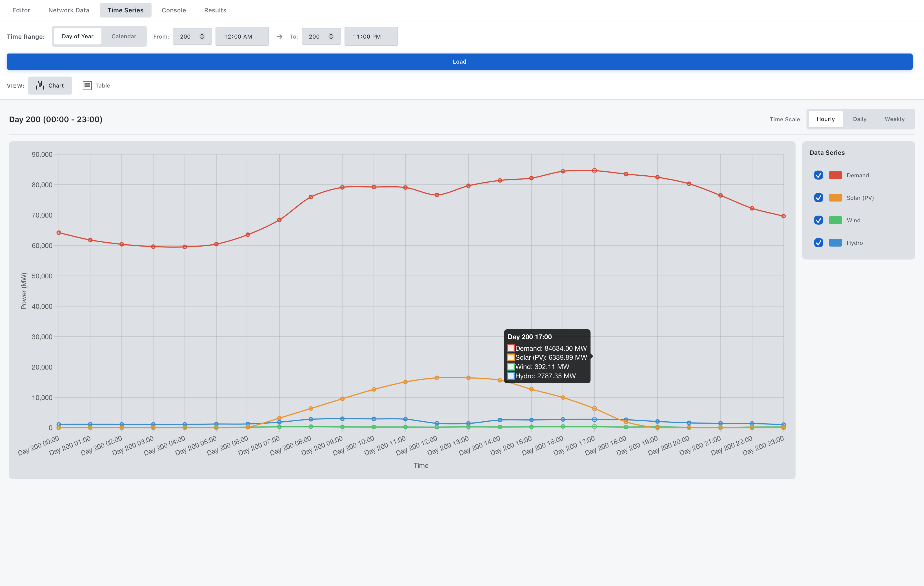The image size is (924, 586).
Task: Toggle the Wind series checkbox
Action: [x=818, y=220]
